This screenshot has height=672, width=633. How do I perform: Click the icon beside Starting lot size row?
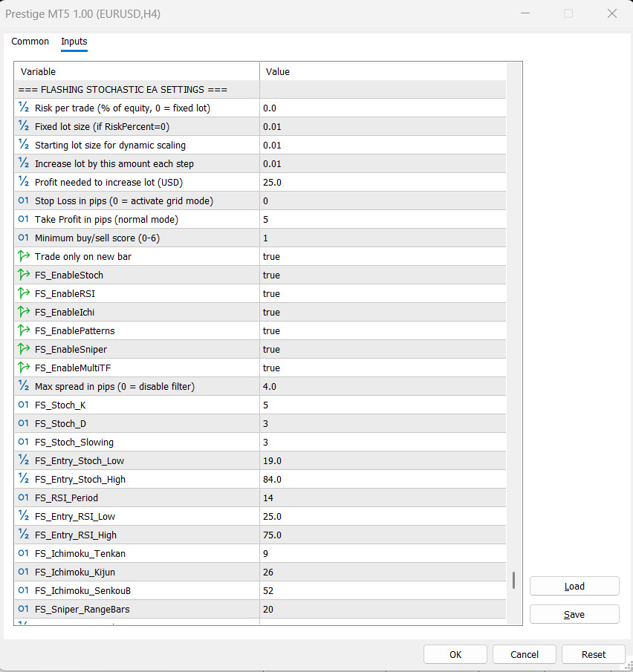point(24,145)
